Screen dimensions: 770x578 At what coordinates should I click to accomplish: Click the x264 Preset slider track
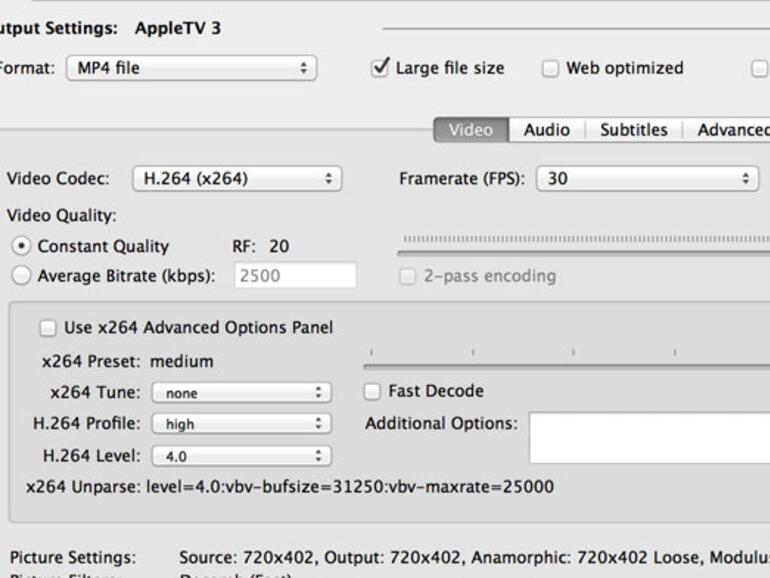click(x=567, y=366)
